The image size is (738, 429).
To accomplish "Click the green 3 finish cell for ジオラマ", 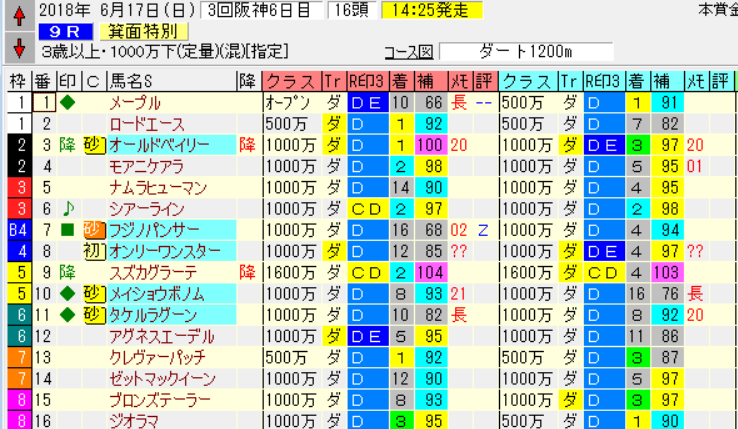I will (401, 421).
